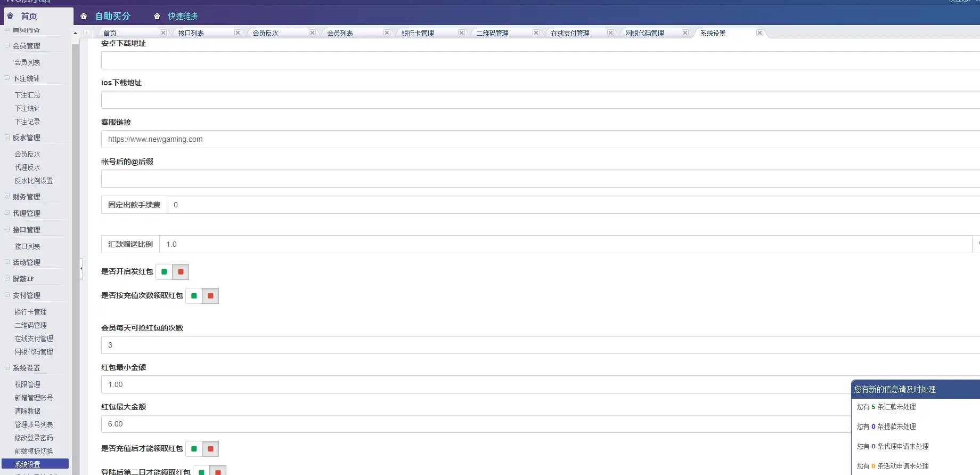980x475 pixels.
Task: Collapse the 接口管理 sidebar group
Action: (x=7, y=229)
